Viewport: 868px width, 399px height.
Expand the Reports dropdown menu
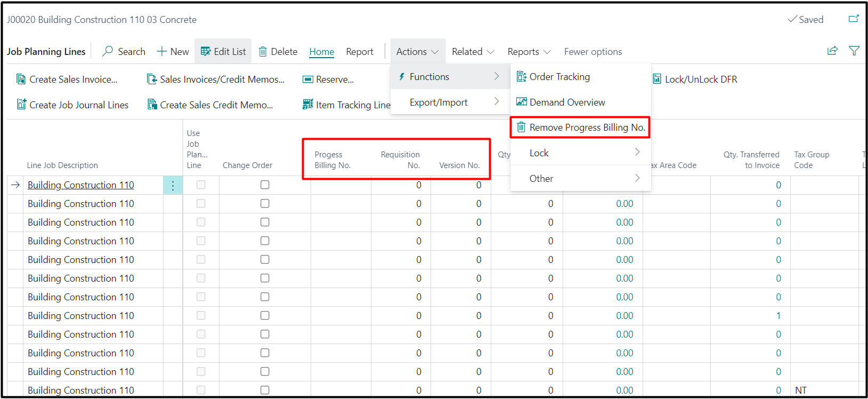529,52
